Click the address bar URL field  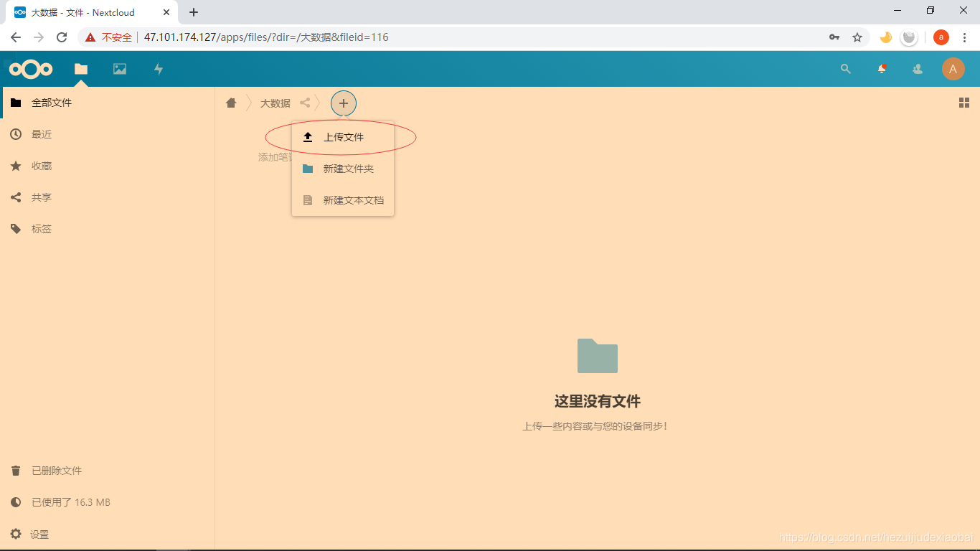click(x=473, y=37)
